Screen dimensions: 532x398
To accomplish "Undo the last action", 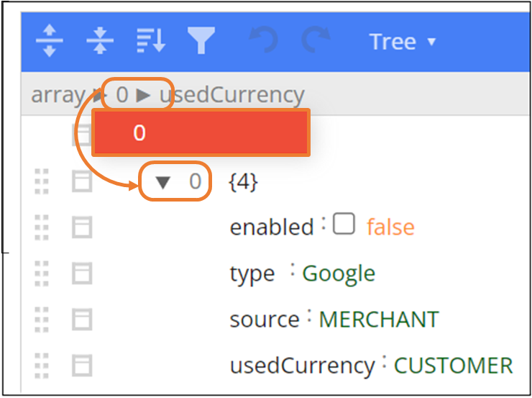I will point(264,40).
